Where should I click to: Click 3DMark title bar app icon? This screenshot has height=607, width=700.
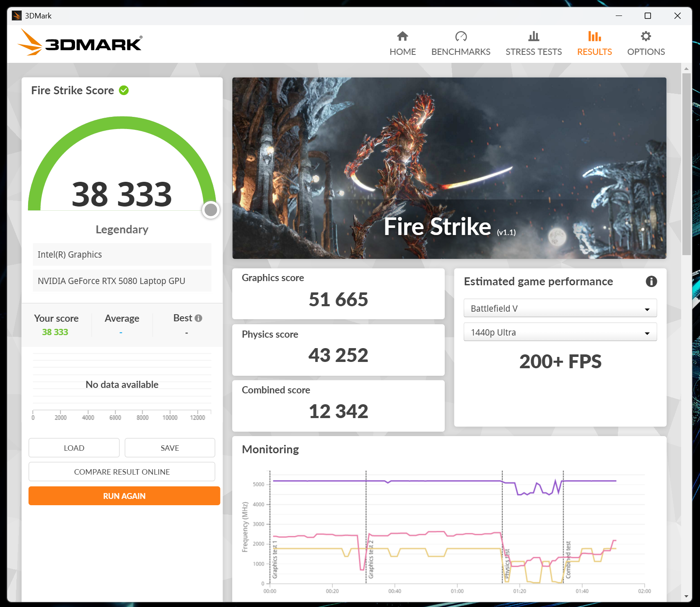17,16
